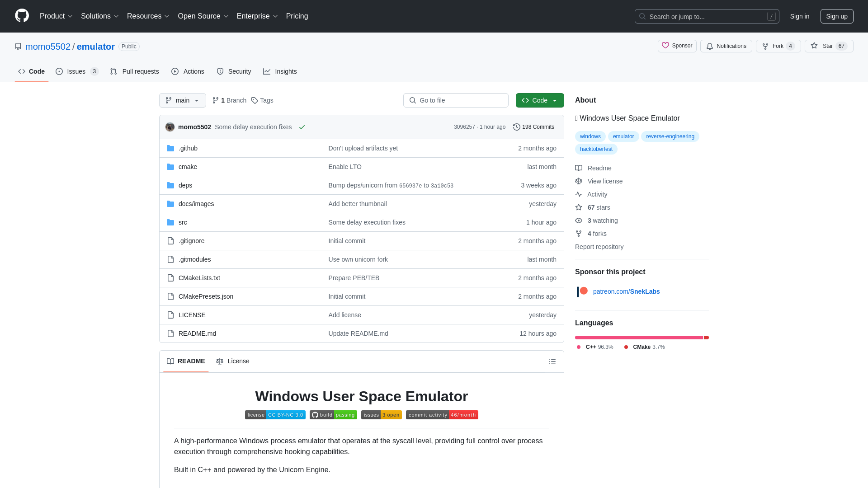868x488 pixels.
Task: Click the Sign in link
Action: pyautogui.click(x=800, y=16)
